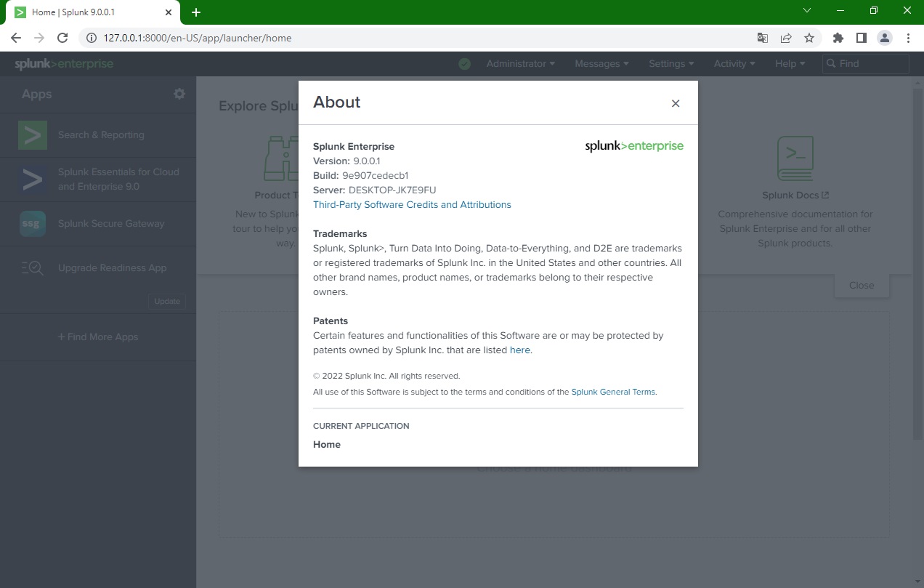
Task: Open Splunk Essentials for Cloud and Enterprise 9.0
Action: pos(118,179)
